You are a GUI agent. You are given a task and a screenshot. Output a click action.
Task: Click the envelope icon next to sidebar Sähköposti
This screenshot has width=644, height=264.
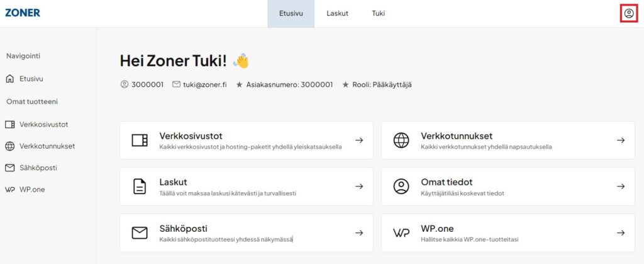(9, 168)
